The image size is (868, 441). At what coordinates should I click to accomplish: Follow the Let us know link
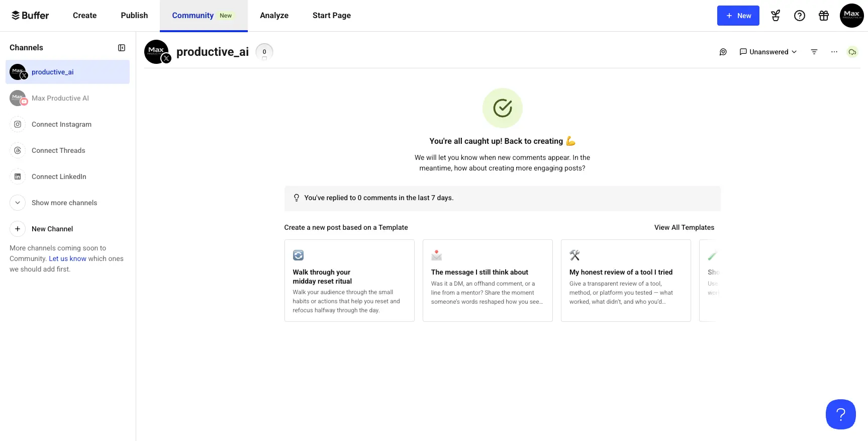point(67,258)
